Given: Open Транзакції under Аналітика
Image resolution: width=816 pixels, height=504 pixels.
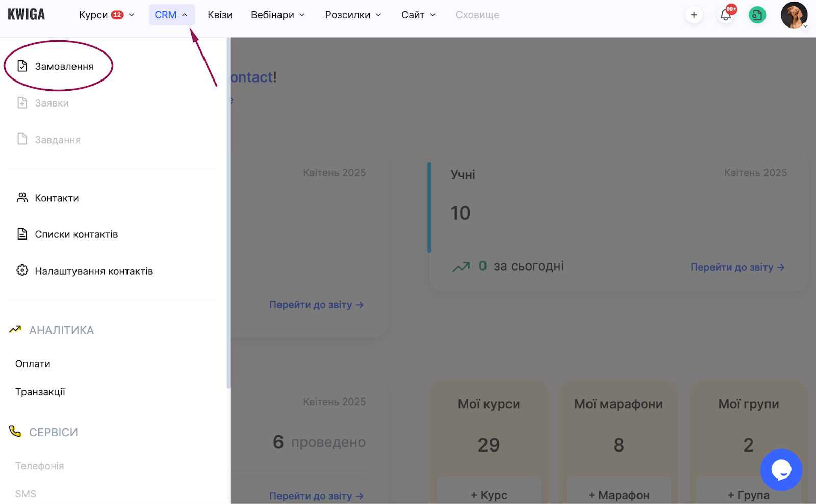Looking at the screenshot, I should [40, 392].
